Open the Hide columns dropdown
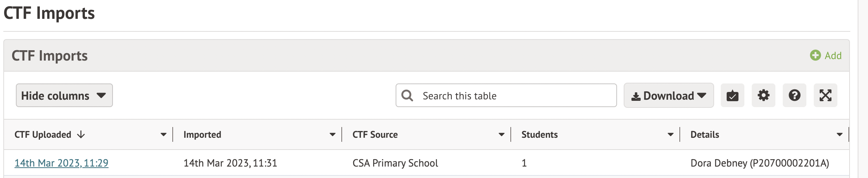Viewport: 868px width, 178px height. tap(64, 96)
